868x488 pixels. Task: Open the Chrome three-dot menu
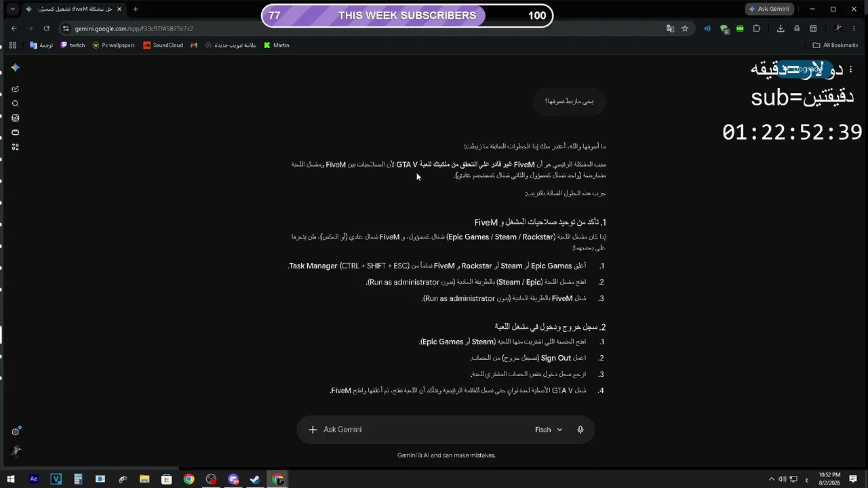(854, 28)
